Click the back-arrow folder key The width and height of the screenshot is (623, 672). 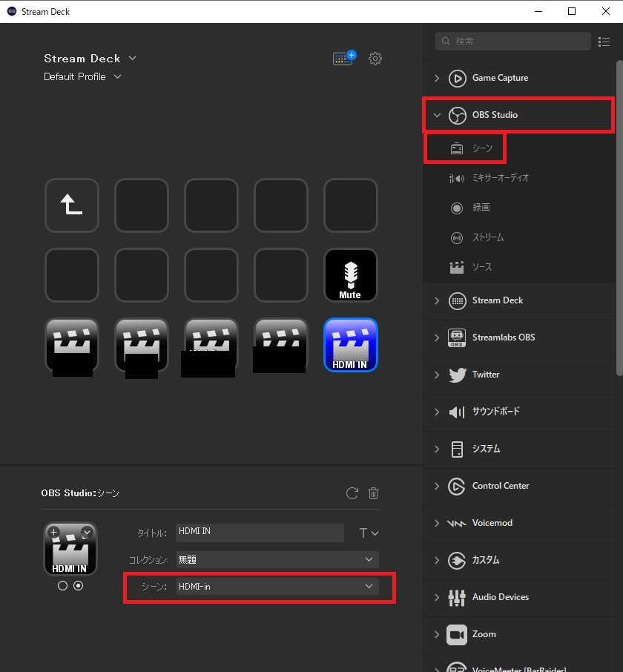pyautogui.click(x=72, y=205)
